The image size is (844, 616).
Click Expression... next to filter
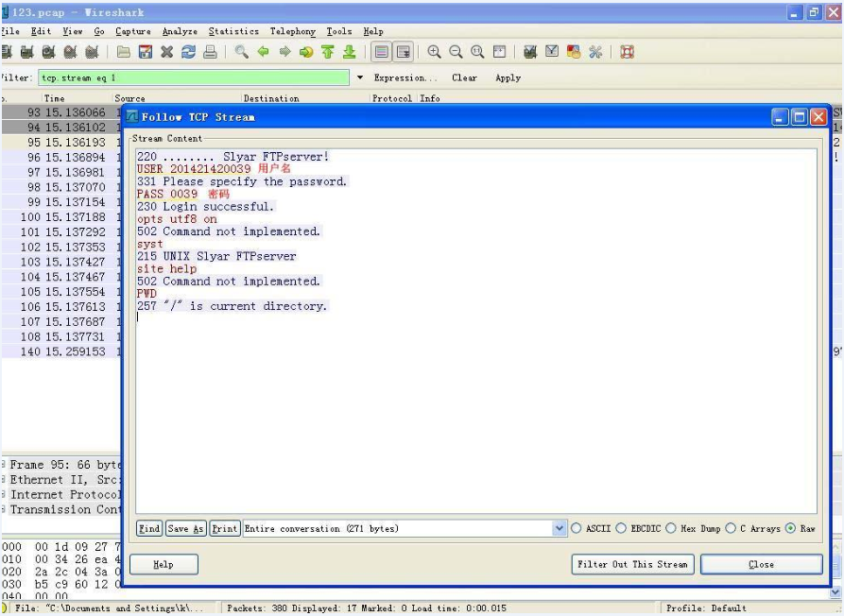(405, 77)
